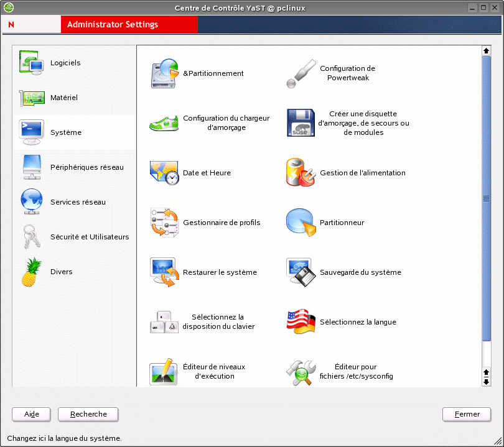Click the Novell N logo
This screenshot has width=504, height=447.
(11, 24)
